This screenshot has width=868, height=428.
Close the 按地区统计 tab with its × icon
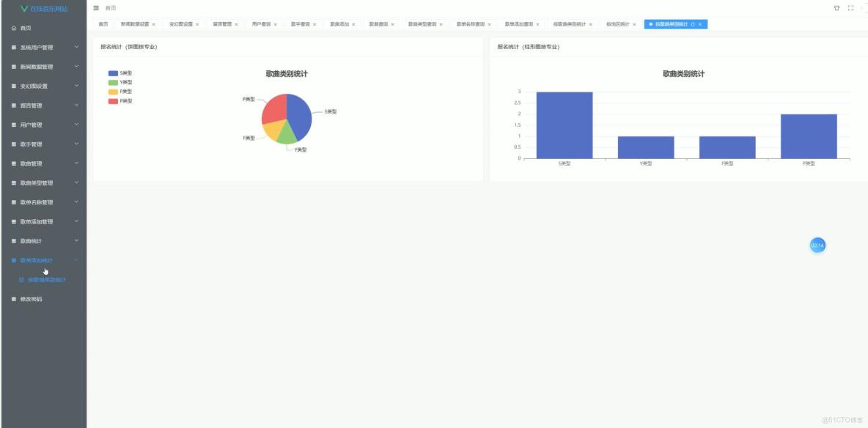click(633, 24)
